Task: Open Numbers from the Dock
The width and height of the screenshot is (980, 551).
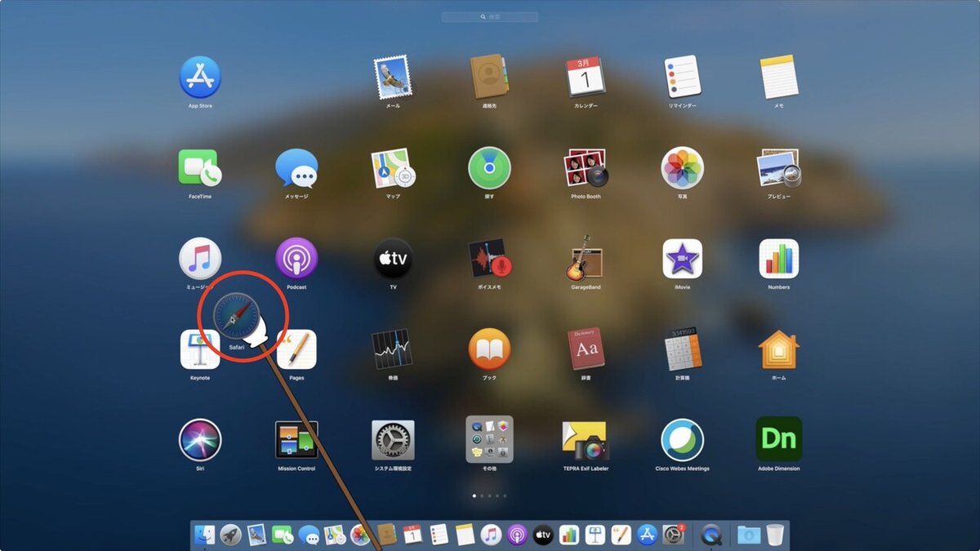Action: [x=569, y=535]
